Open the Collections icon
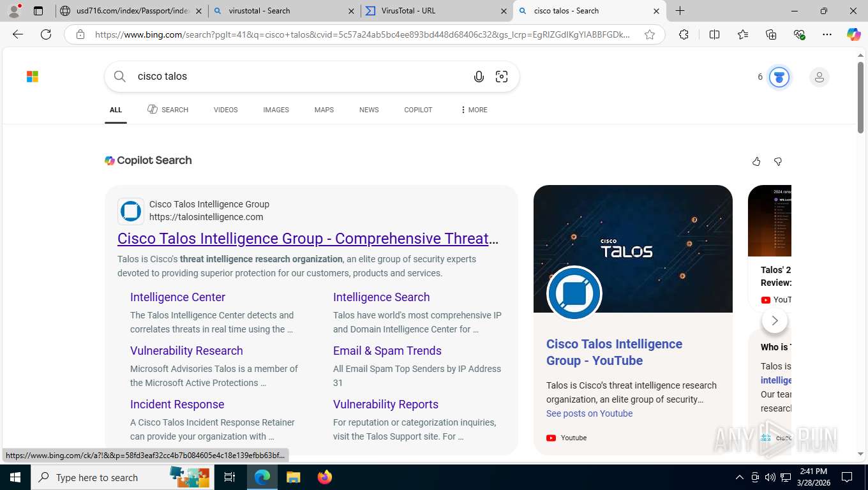The image size is (868, 490). click(x=771, y=34)
